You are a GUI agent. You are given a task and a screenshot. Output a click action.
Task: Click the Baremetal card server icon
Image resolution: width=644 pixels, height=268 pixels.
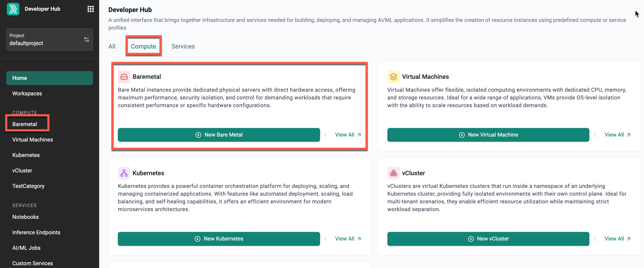coord(124,77)
